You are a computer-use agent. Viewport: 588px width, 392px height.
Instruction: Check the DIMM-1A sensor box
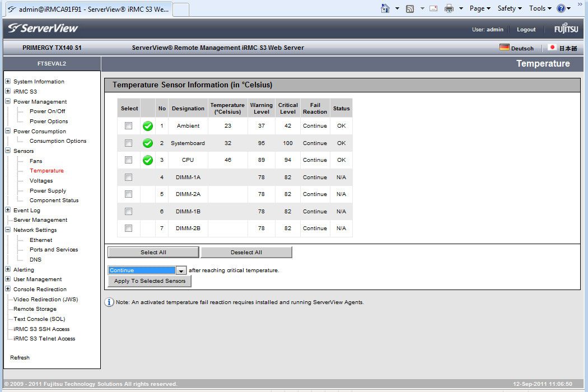128,177
